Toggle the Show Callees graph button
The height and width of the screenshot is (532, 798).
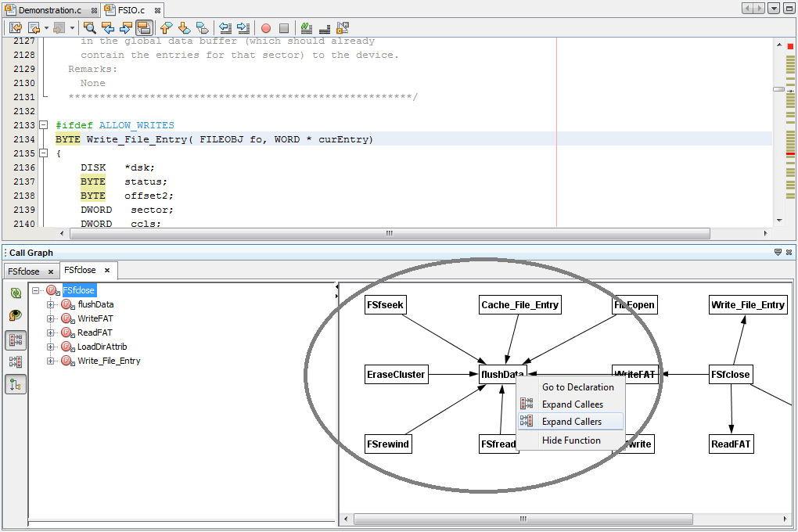(16, 340)
